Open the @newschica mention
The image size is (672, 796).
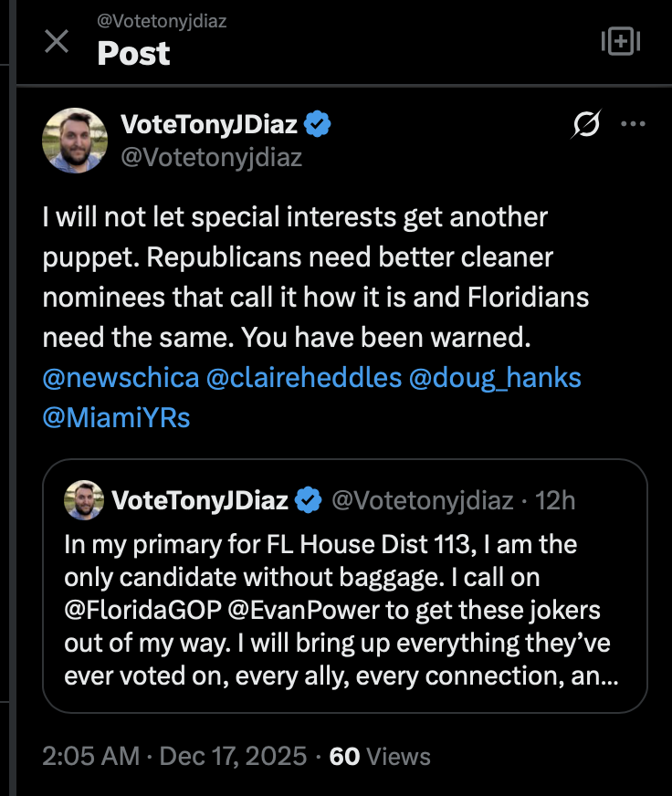pos(120,376)
